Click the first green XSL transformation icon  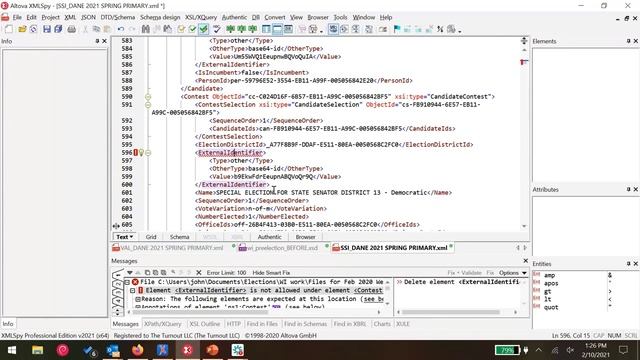pyautogui.click(x=231, y=29)
